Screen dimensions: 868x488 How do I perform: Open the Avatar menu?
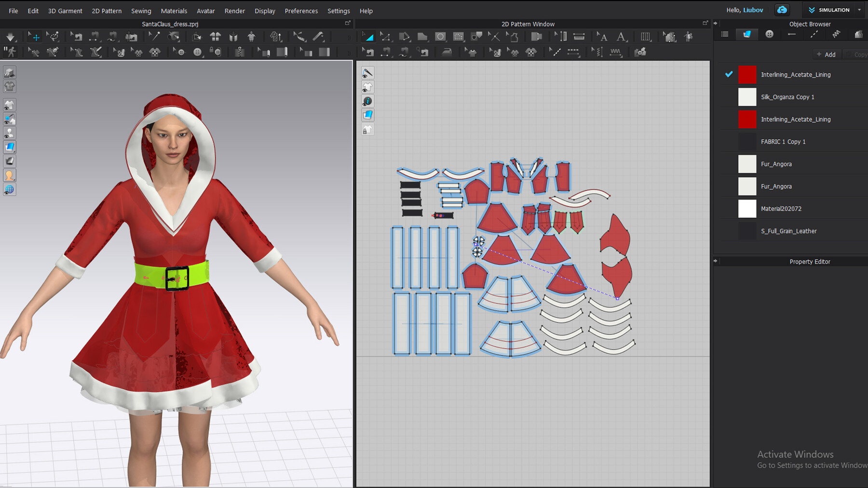pos(205,11)
